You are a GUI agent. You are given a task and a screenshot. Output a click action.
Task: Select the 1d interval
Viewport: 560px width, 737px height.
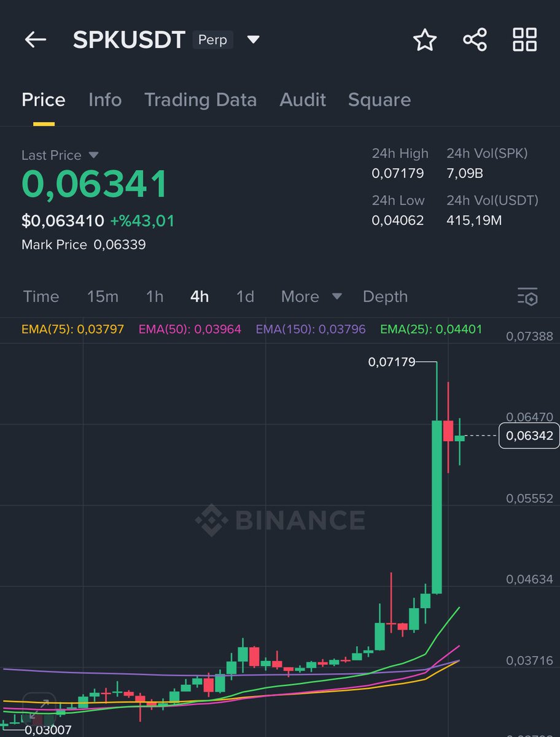(x=245, y=297)
